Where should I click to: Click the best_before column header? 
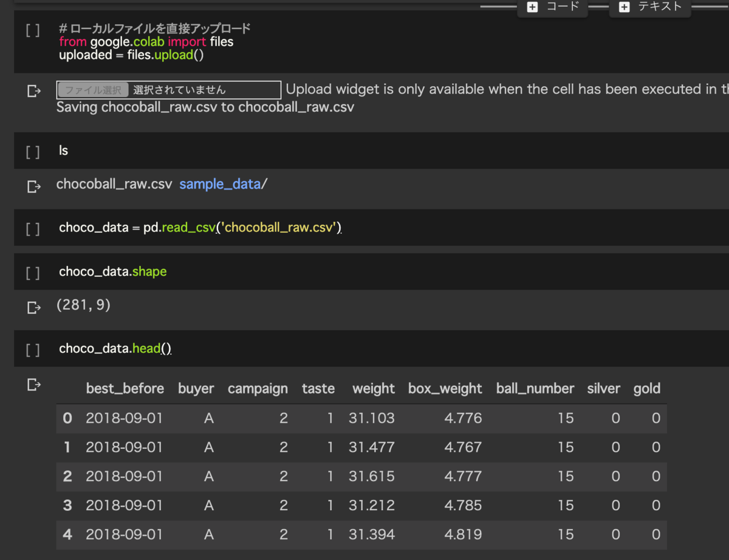coord(125,389)
